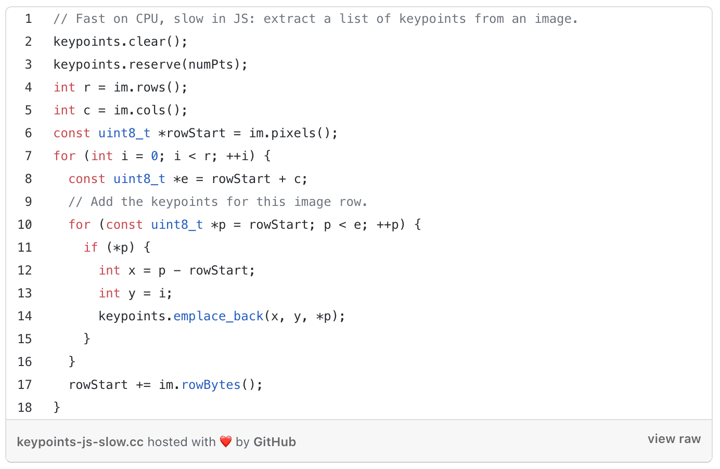Select line number 1
The image size is (720, 469).
[x=28, y=19]
